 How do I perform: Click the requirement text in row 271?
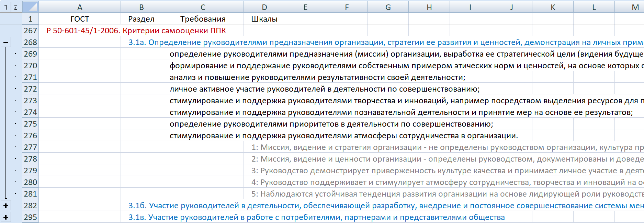[317, 77]
